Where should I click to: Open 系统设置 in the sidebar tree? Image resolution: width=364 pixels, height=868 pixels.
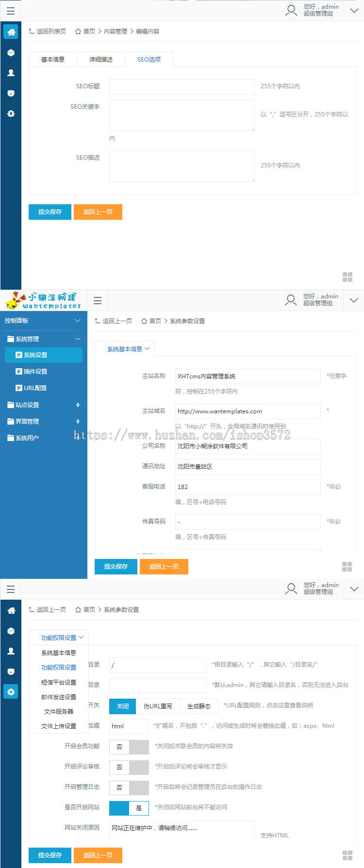[x=44, y=355]
